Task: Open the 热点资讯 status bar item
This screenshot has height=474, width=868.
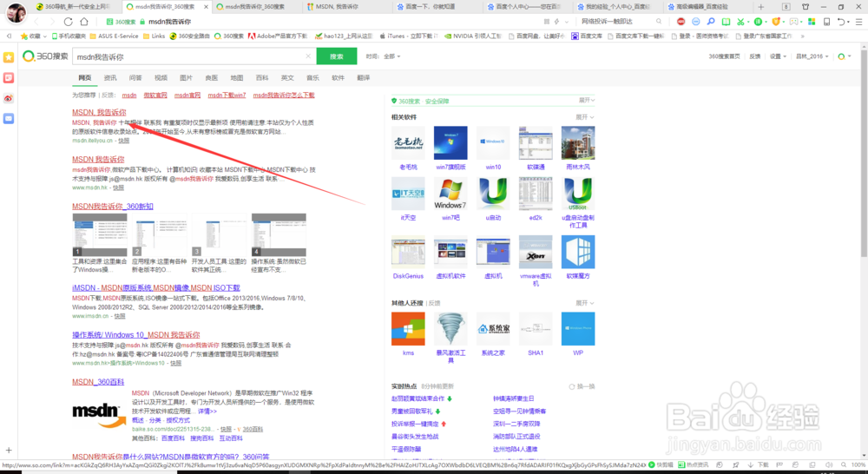Action: (693, 465)
